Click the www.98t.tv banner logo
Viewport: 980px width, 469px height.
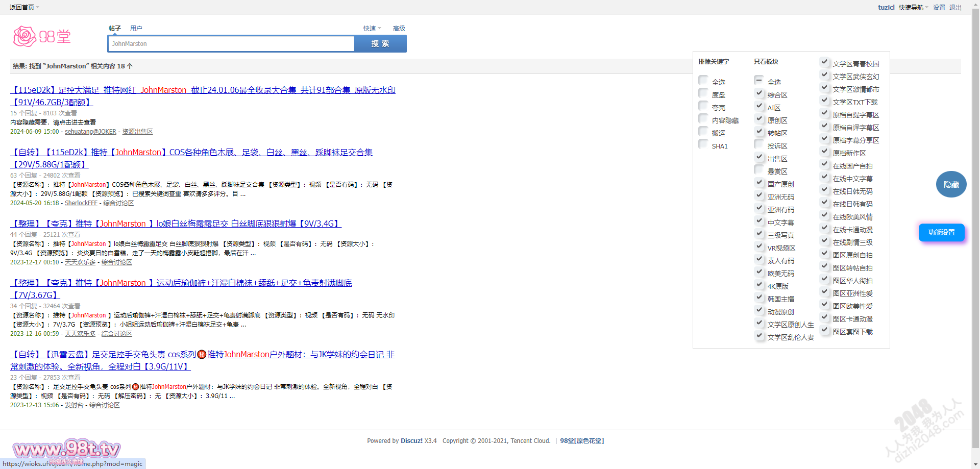pyautogui.click(x=66, y=449)
